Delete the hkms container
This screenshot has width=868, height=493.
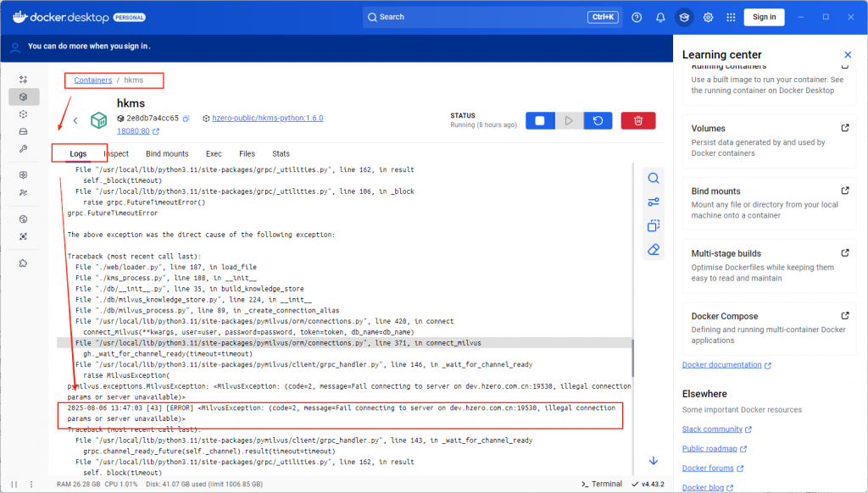[637, 121]
